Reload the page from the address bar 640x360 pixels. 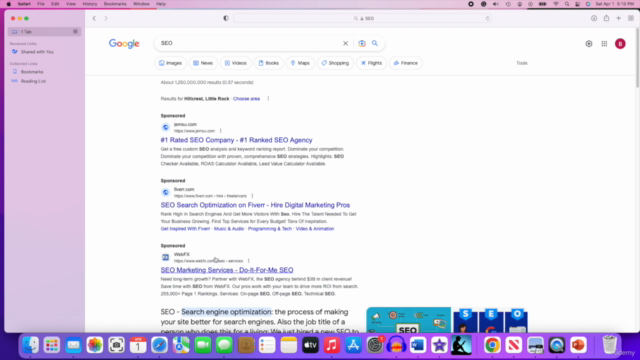(487, 18)
